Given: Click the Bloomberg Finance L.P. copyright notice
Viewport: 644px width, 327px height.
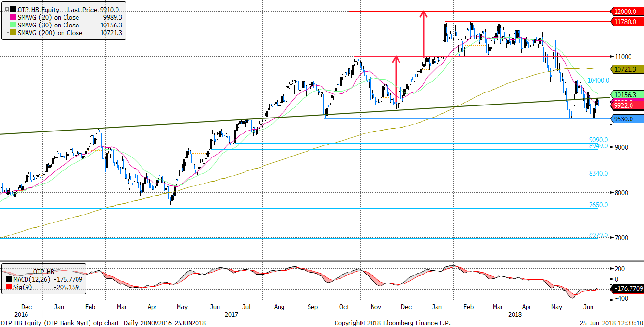Looking at the screenshot, I should [392, 323].
